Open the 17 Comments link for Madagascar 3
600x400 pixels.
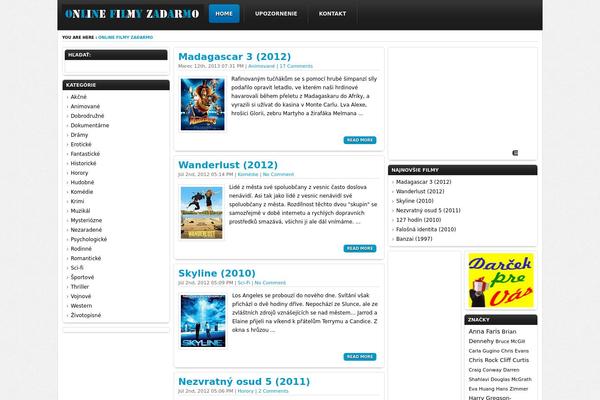pyautogui.click(x=296, y=66)
